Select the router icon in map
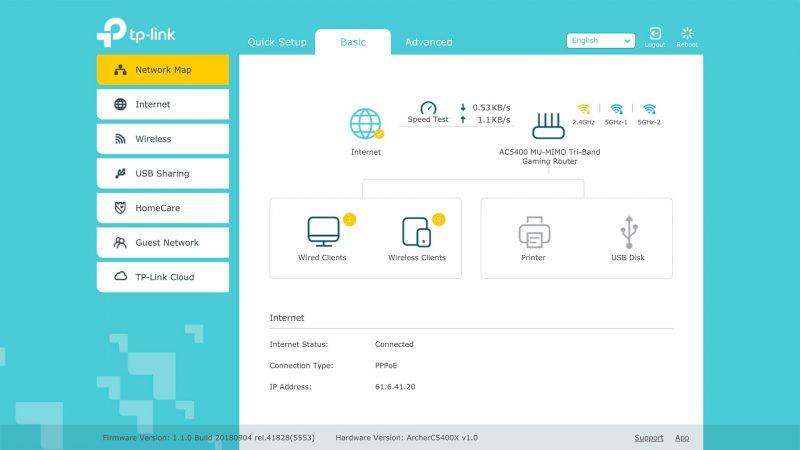800x450 pixels. pos(548,126)
